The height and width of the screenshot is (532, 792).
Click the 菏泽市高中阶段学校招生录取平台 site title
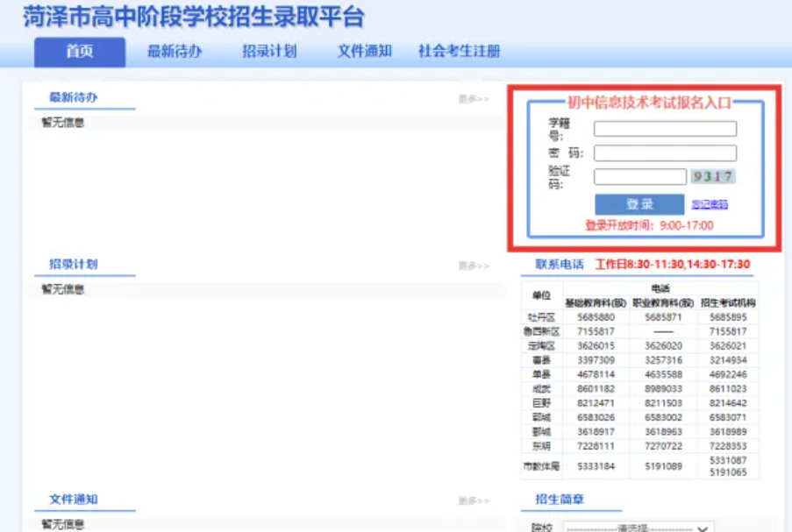click(x=194, y=17)
